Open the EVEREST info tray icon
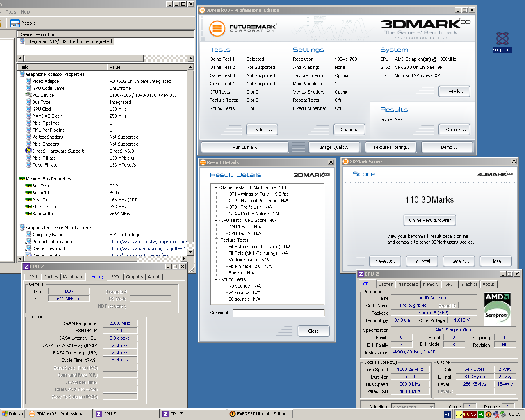 click(488, 414)
